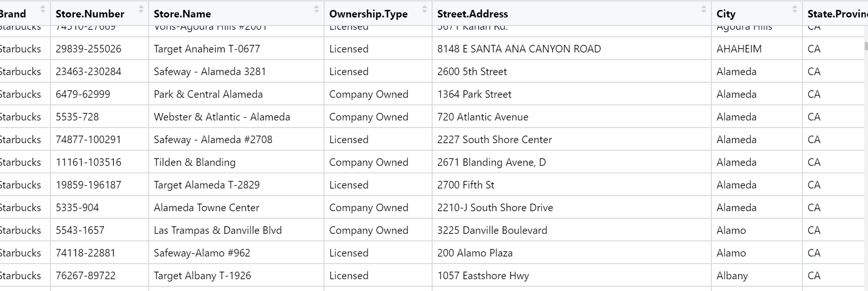Select store number 23463-230284
The height and width of the screenshot is (291, 868).
click(x=88, y=71)
